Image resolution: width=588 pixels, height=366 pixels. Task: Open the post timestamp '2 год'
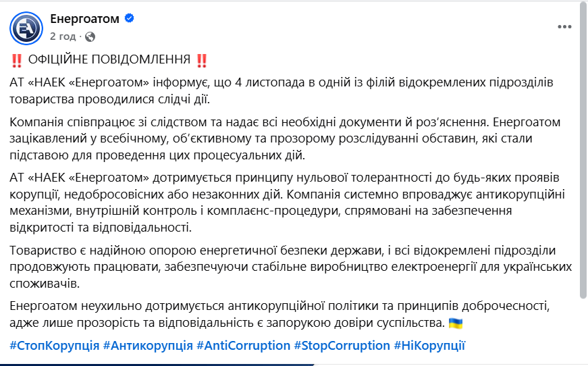point(62,36)
